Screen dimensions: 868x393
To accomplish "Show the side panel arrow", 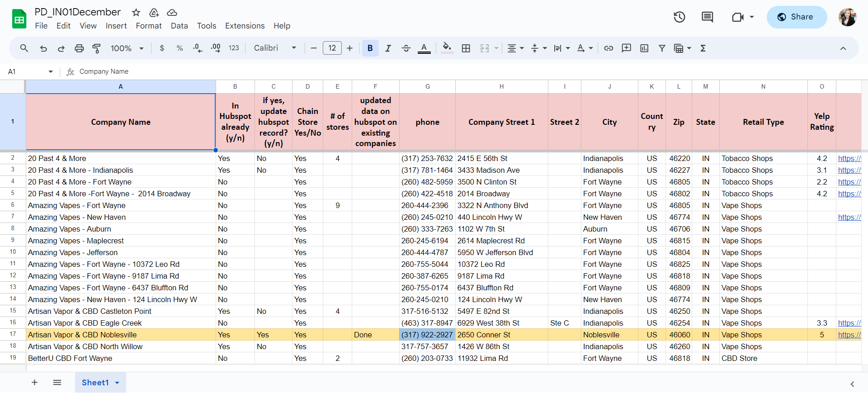I will pos(852,384).
